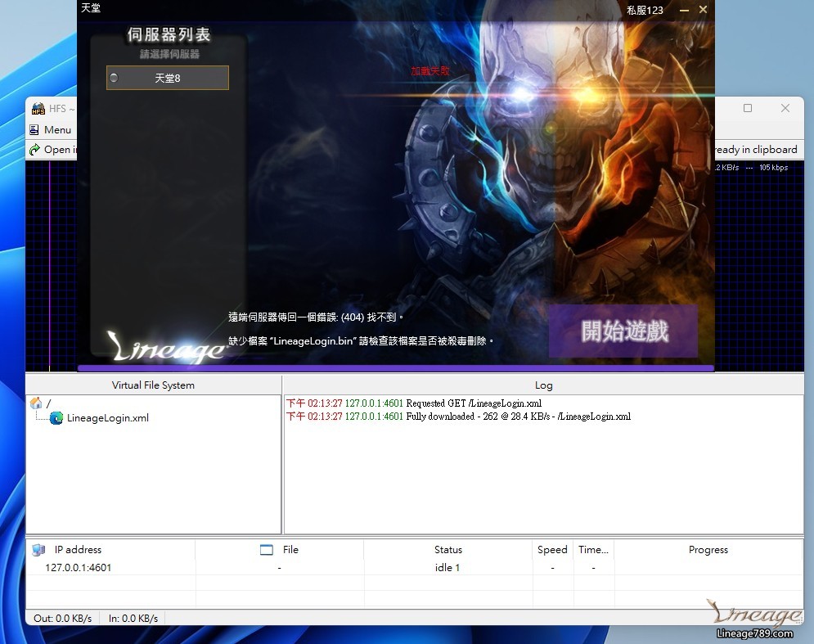Click the missing LineageLogin.bin message
814x644 pixels.
coord(361,341)
